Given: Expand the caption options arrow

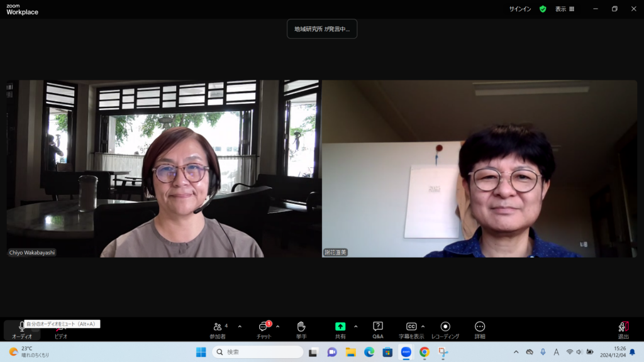Looking at the screenshot, I should (423, 327).
